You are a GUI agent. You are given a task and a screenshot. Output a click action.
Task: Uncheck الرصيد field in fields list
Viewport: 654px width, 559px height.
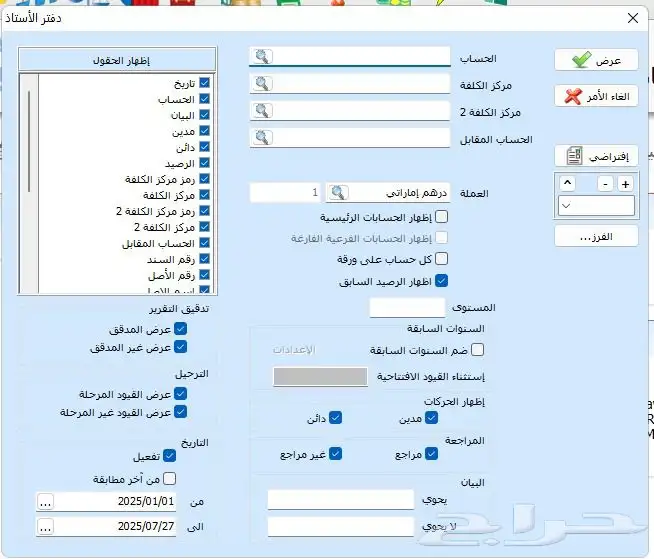[x=204, y=163]
